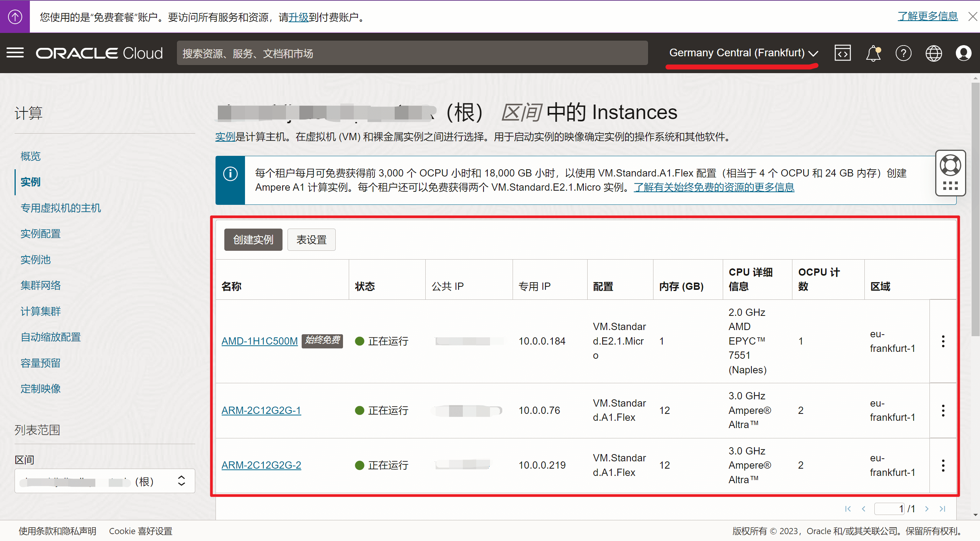Image resolution: width=980 pixels, height=541 pixels.
Task: Dismiss the free tier banner
Action: pyautogui.click(x=972, y=16)
